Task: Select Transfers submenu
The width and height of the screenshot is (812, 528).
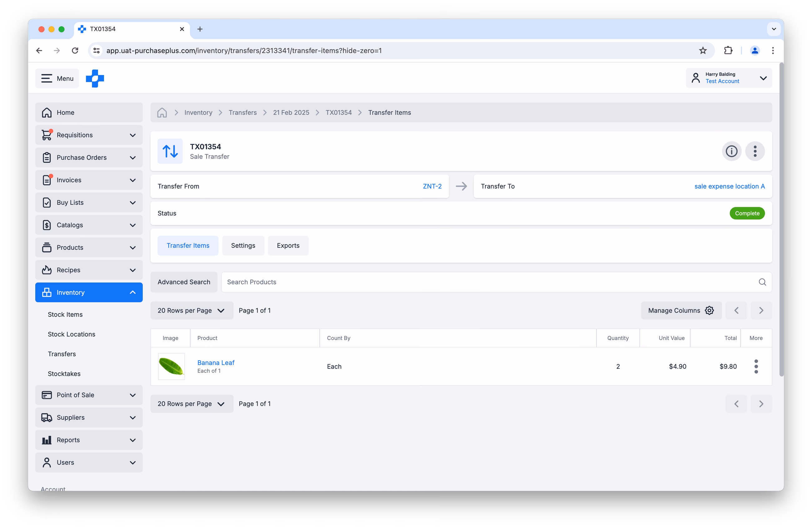Action: [62, 354]
